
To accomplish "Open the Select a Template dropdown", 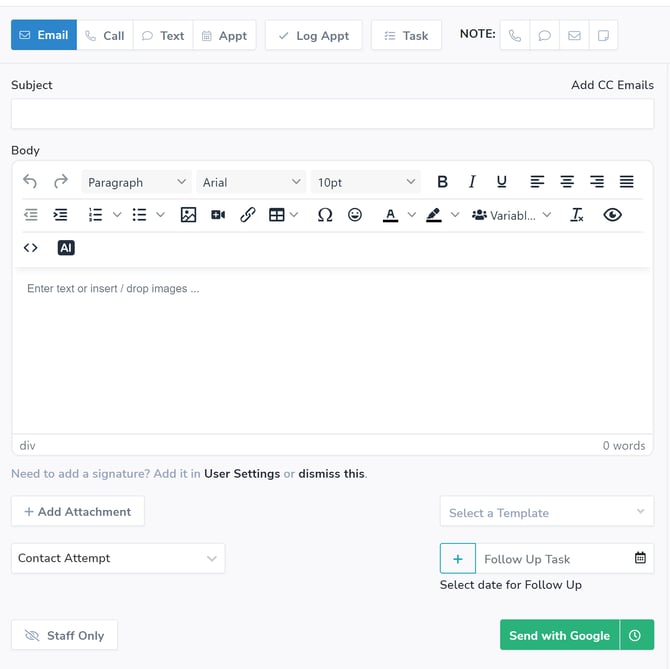I will click(546, 512).
